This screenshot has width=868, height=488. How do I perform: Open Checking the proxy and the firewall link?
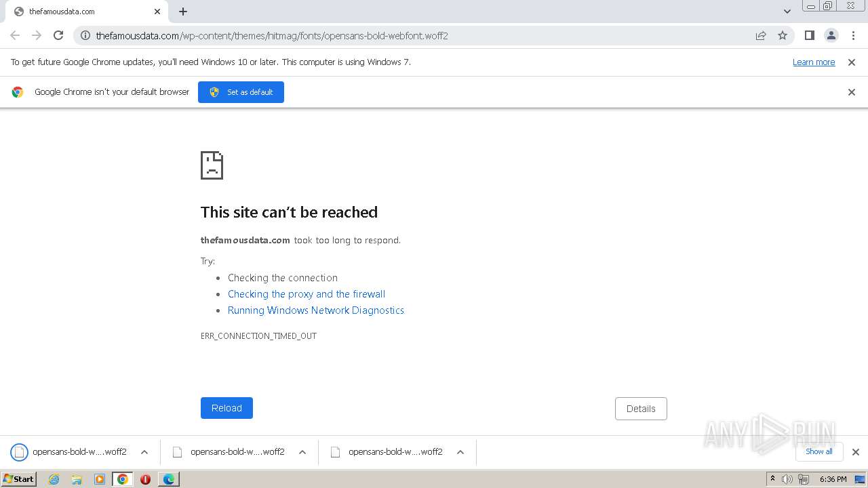click(x=307, y=294)
